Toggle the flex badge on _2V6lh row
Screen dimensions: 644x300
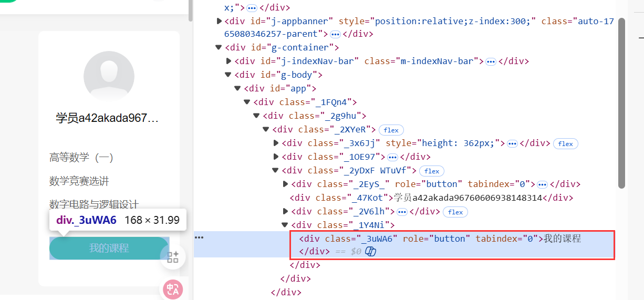point(455,212)
